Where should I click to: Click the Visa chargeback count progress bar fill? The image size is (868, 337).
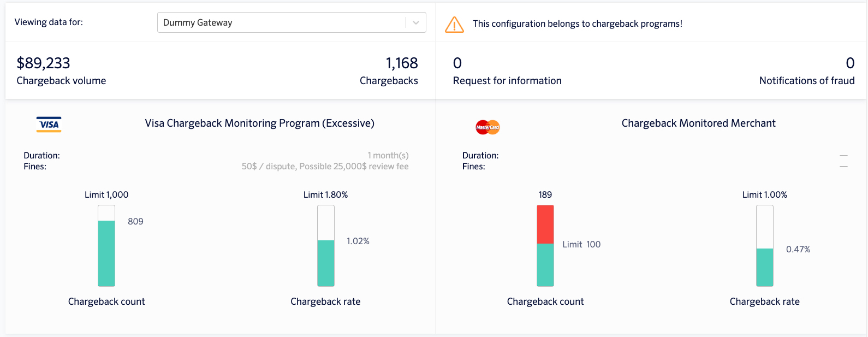[x=106, y=253]
